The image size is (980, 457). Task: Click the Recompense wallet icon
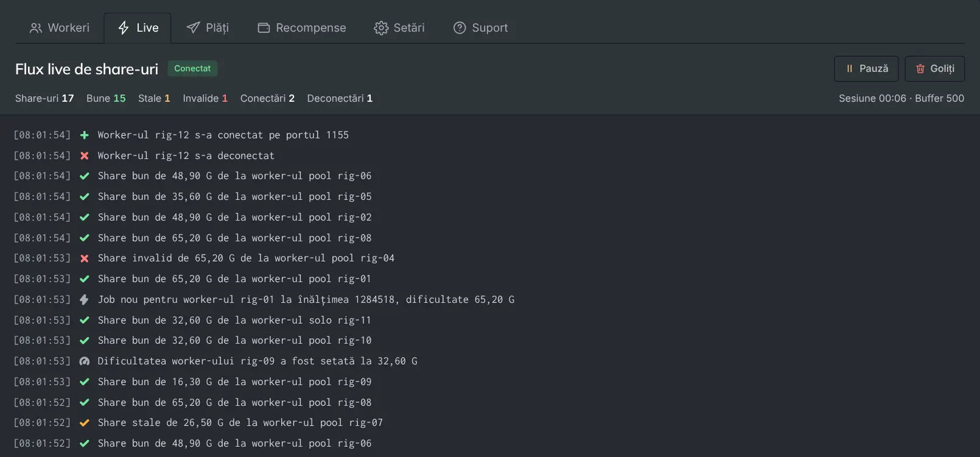[x=264, y=28]
